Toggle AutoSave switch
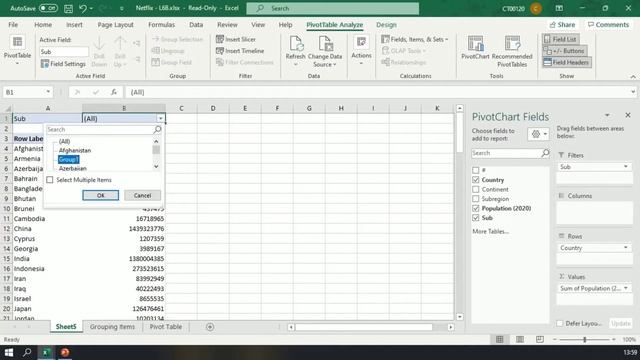The height and width of the screenshot is (360, 640). pyautogui.click(x=48, y=8)
